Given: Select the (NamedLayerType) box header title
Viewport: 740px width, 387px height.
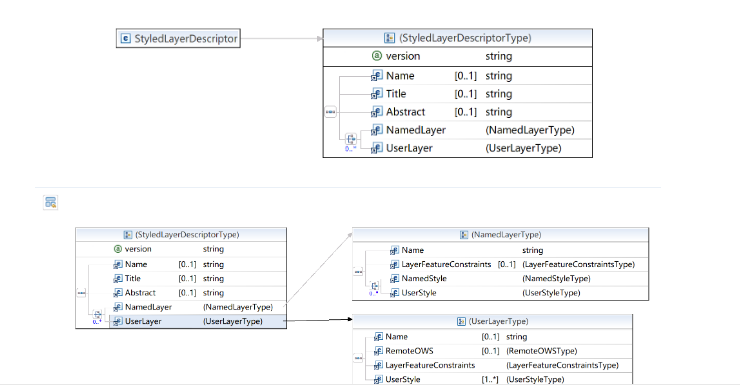Looking at the screenshot, I should (x=506, y=235).
